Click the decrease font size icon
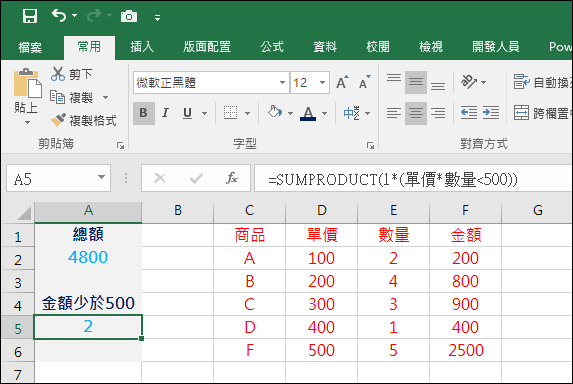Screen dimensions: 573x384 pos(364,83)
